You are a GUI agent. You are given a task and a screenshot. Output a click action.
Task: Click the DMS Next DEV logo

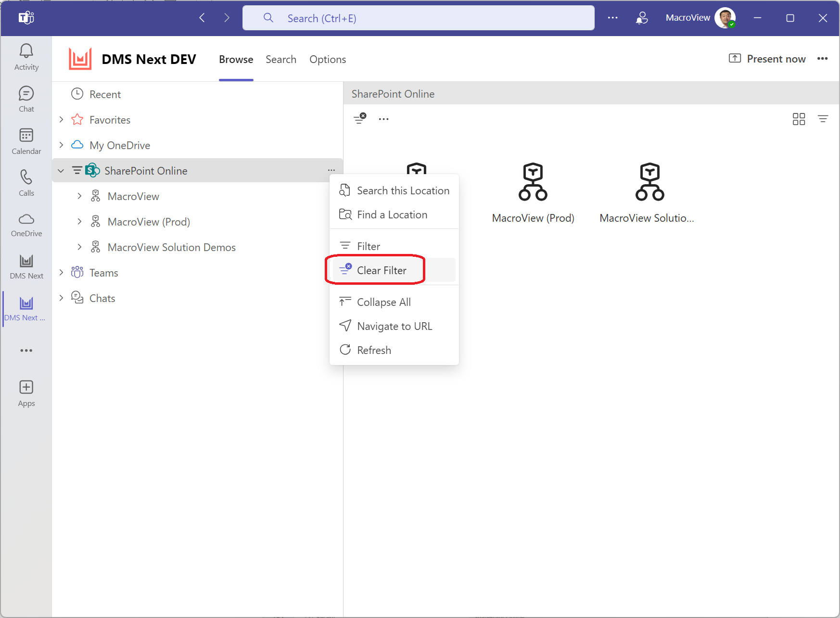click(x=80, y=59)
